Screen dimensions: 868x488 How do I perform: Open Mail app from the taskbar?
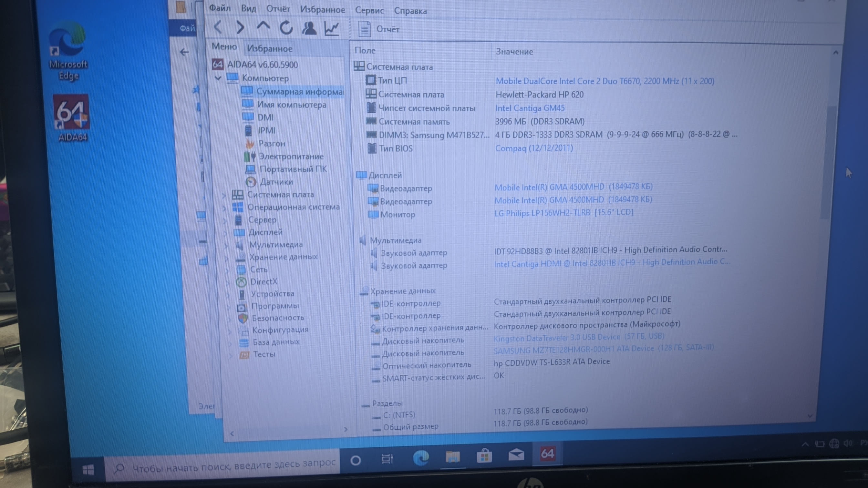(516, 455)
